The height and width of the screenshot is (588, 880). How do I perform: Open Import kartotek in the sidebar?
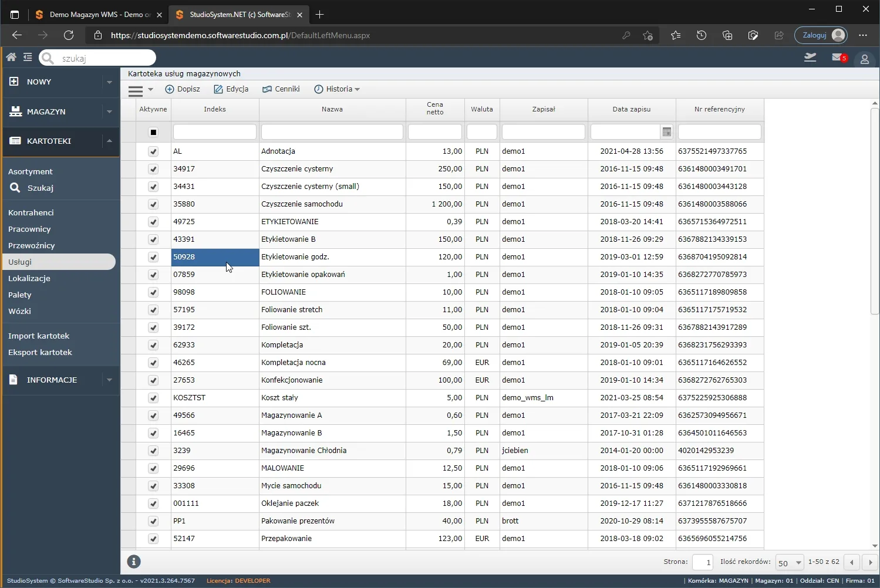pyautogui.click(x=39, y=336)
